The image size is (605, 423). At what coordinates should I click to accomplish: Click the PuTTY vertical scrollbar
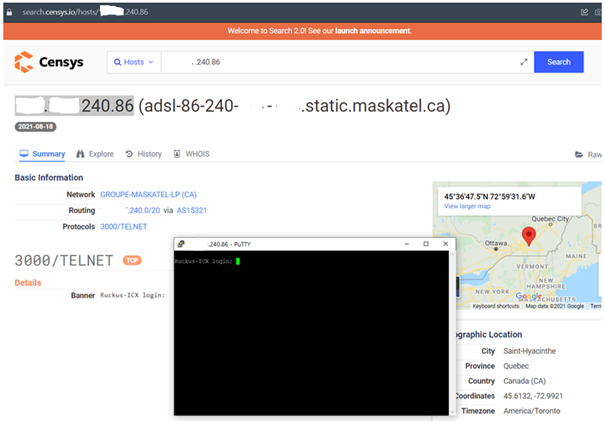(x=452, y=333)
